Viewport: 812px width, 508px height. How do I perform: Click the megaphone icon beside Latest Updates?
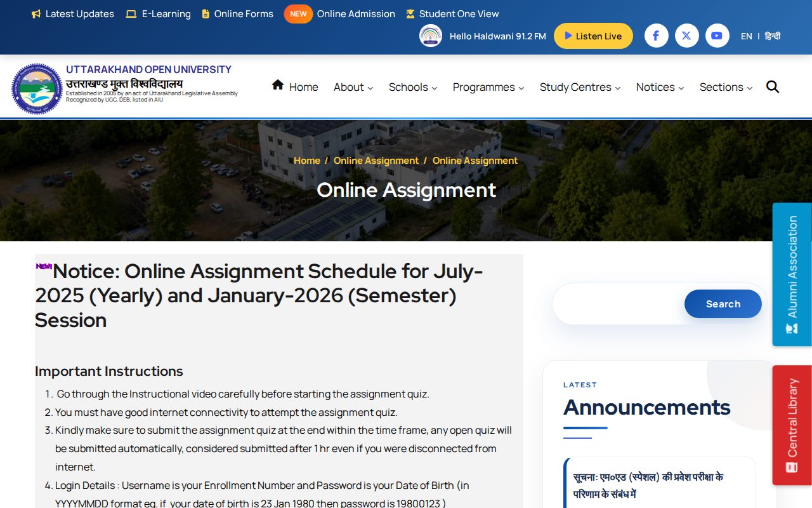coord(36,14)
